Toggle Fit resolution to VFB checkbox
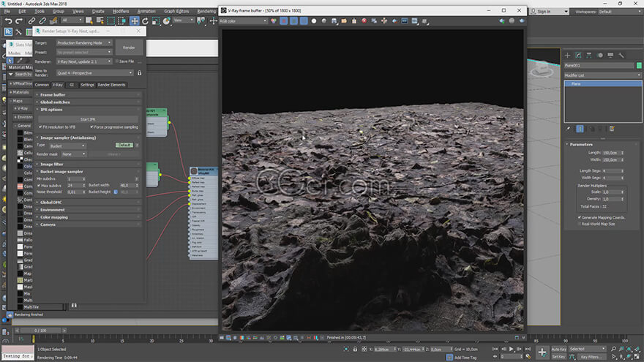Screen dimensions: 644x362 coord(40,127)
